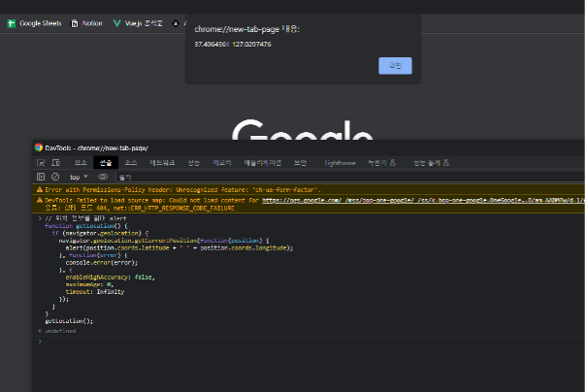586x392 pixels.
Task: Click the 'maximumAge: 0' line
Action: [x=89, y=284]
